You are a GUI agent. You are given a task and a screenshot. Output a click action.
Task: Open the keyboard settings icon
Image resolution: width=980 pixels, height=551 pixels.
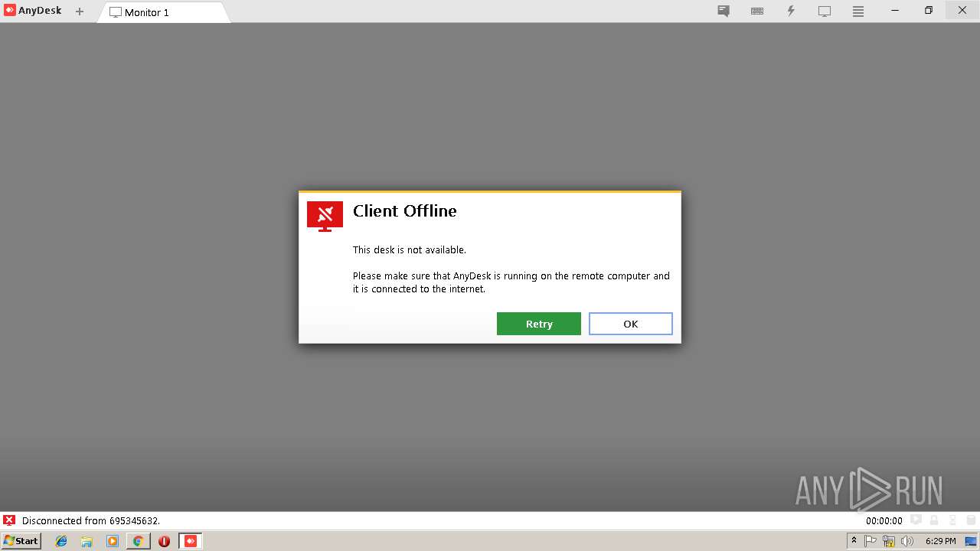point(757,11)
